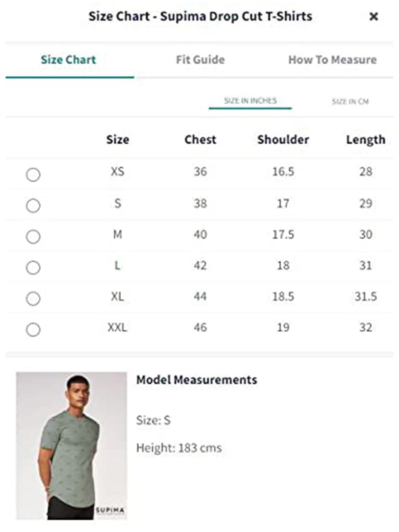Switch the size units to CM

pos(350,101)
